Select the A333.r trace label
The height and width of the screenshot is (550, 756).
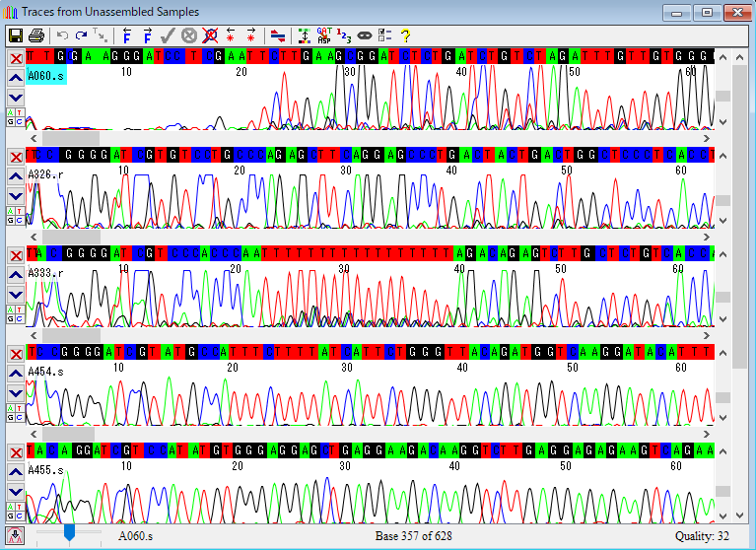point(45,273)
